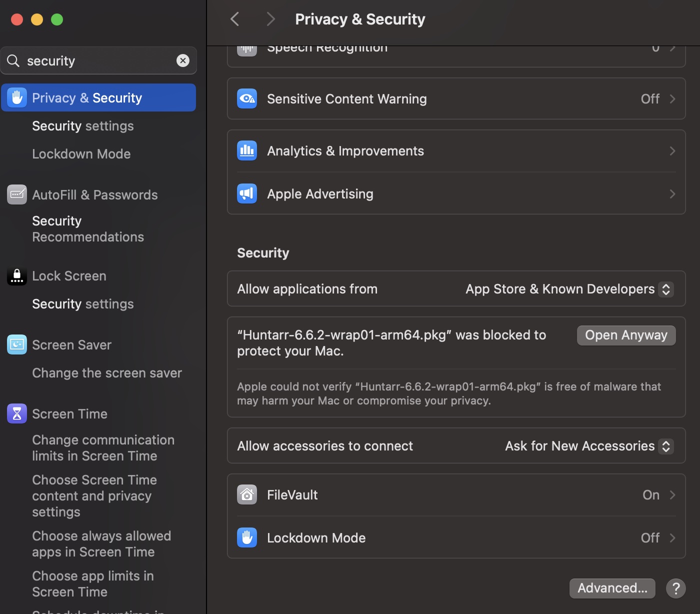This screenshot has height=614, width=700.
Task: Expand Lockdown Mode row chevron
Action: click(x=672, y=538)
